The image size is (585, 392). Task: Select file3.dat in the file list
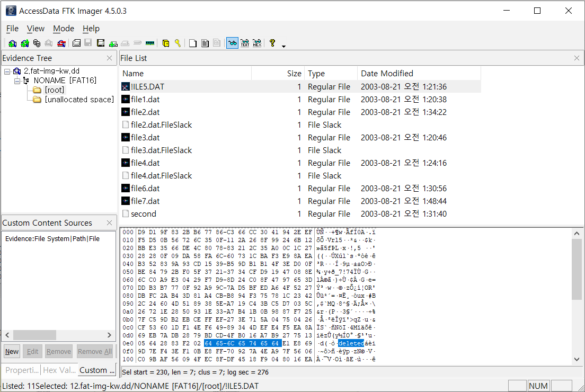[x=145, y=138]
